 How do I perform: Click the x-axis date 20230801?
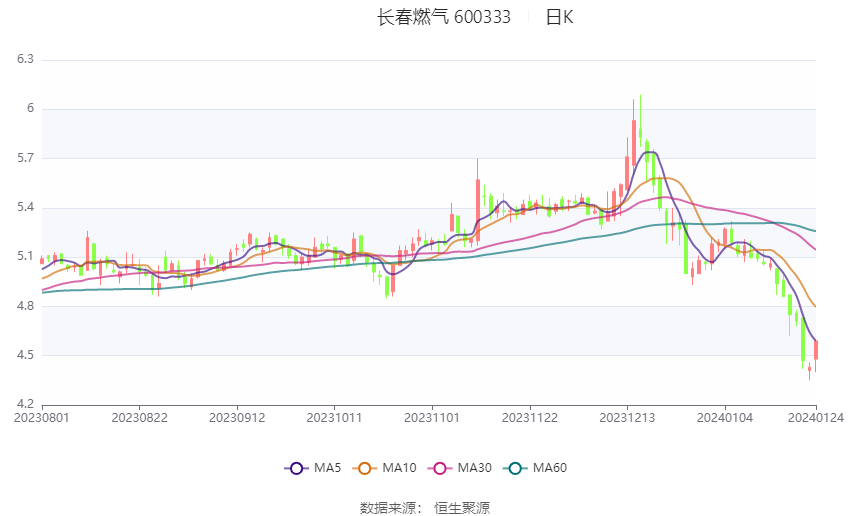(42, 418)
